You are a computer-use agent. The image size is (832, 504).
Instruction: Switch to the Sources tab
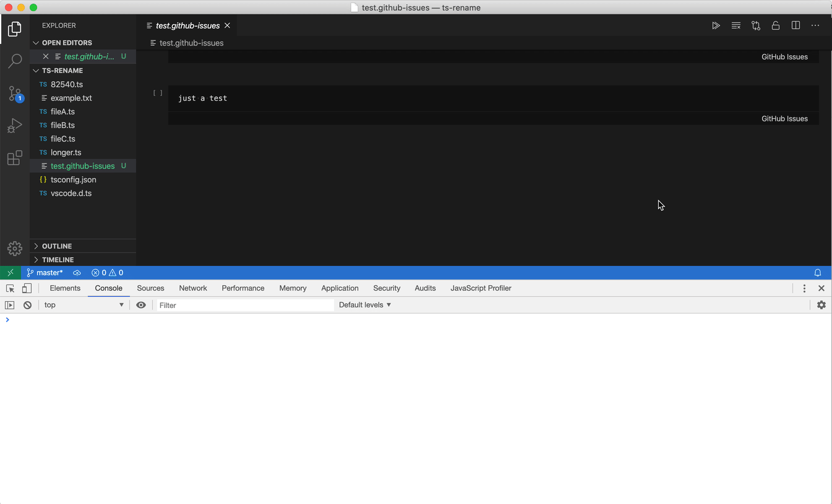point(150,288)
